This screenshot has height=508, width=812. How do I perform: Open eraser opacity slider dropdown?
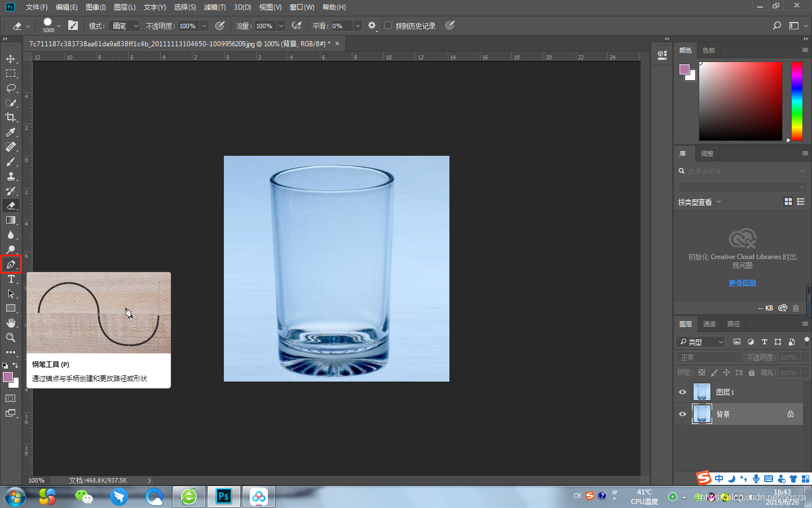pyautogui.click(x=204, y=26)
